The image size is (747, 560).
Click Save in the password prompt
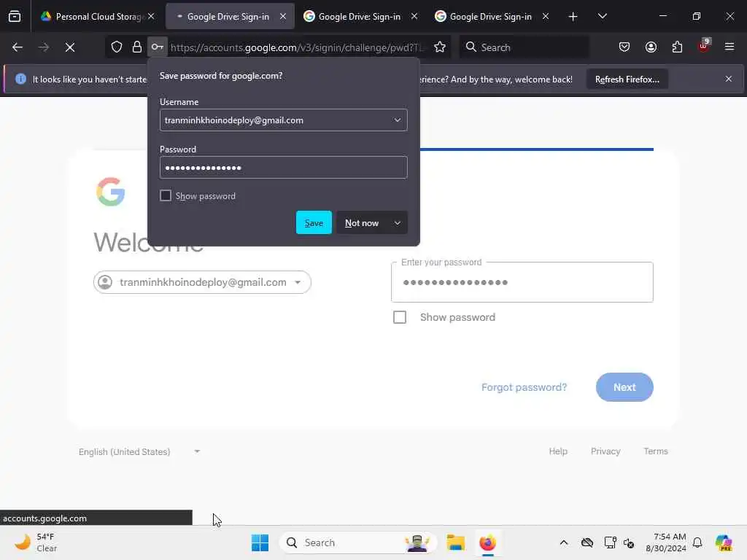click(x=314, y=223)
